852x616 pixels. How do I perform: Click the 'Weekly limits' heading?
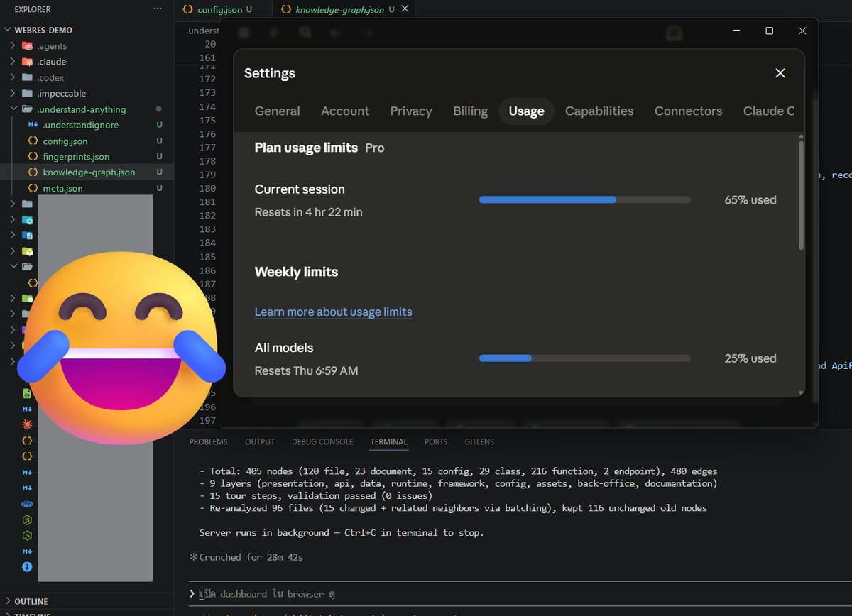point(297,272)
